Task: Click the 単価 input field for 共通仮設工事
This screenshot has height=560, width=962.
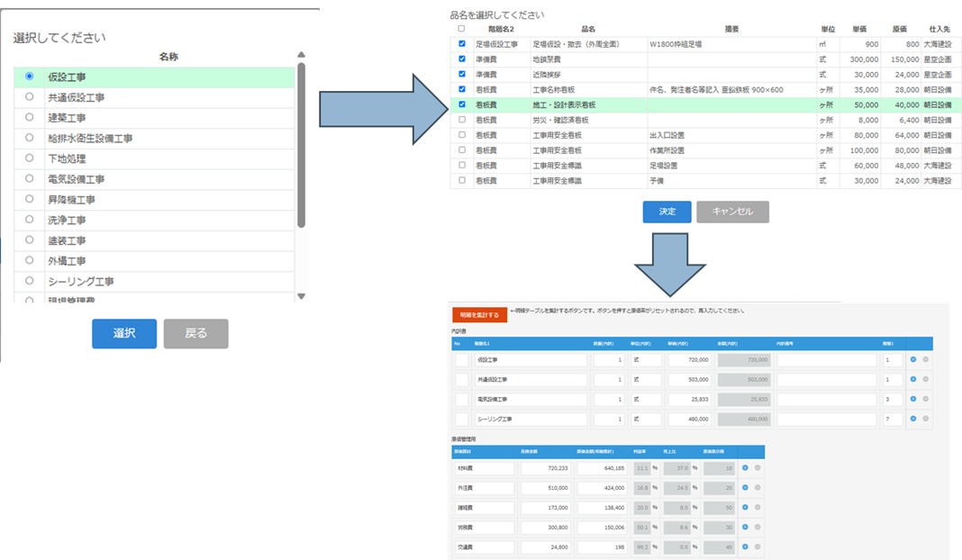Action: [x=689, y=379]
